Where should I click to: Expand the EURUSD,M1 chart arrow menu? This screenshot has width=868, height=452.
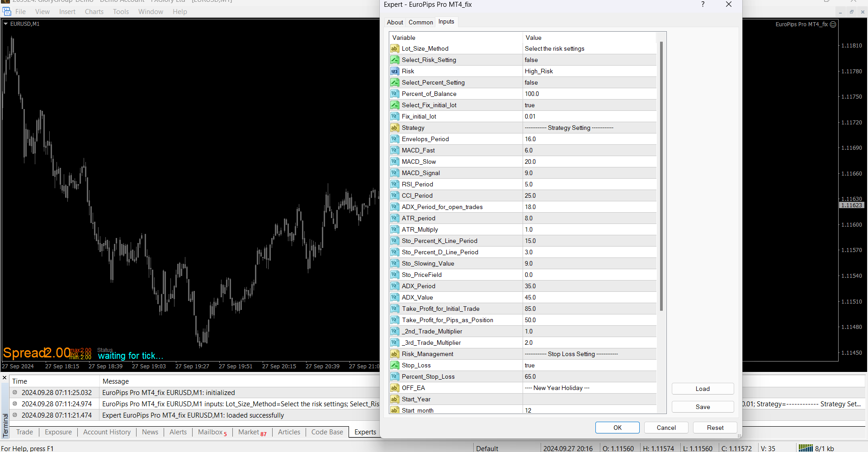tap(6, 24)
